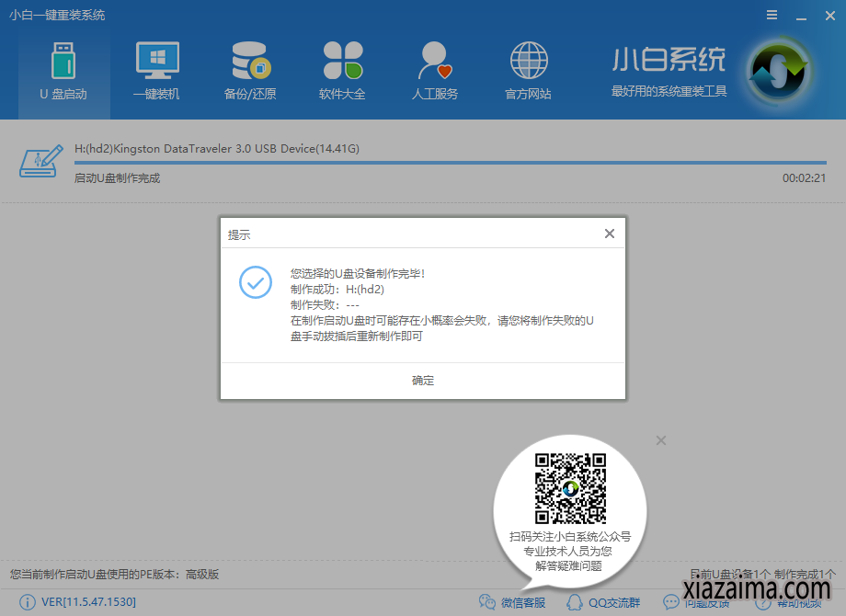Open the hamburger menu in title bar
This screenshot has height=616, width=846.
tap(771, 15)
